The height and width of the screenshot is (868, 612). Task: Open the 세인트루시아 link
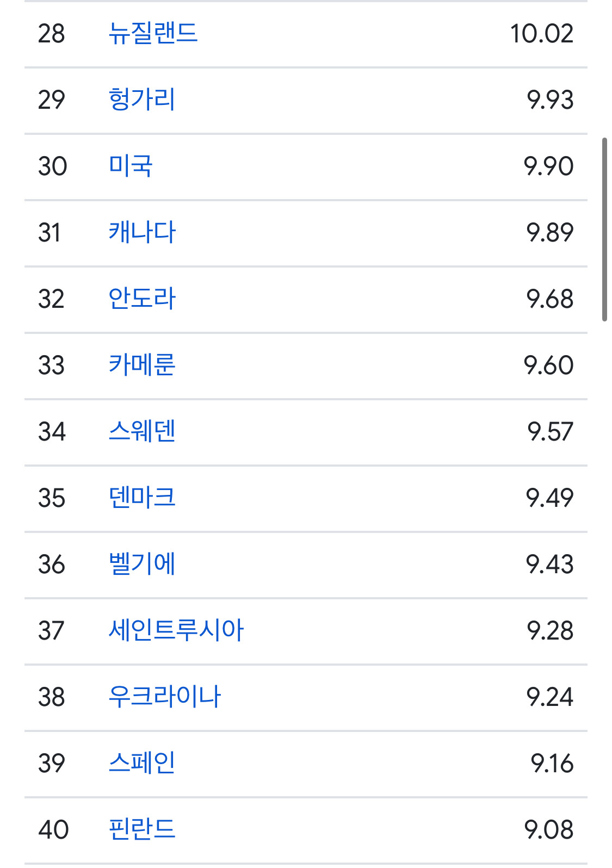pyautogui.click(x=176, y=630)
